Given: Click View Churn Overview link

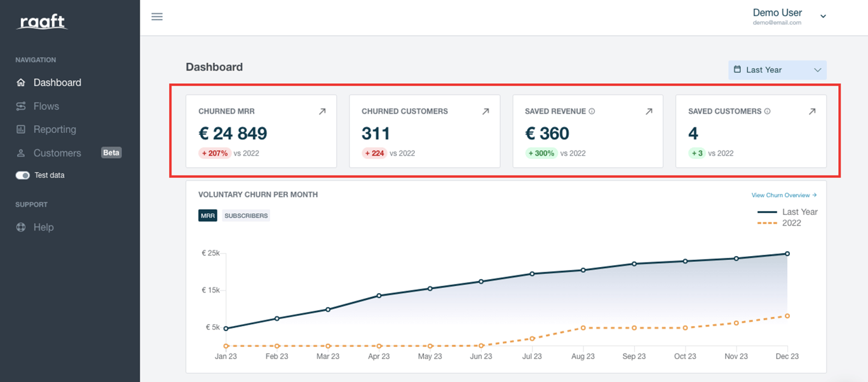Looking at the screenshot, I should point(784,195).
